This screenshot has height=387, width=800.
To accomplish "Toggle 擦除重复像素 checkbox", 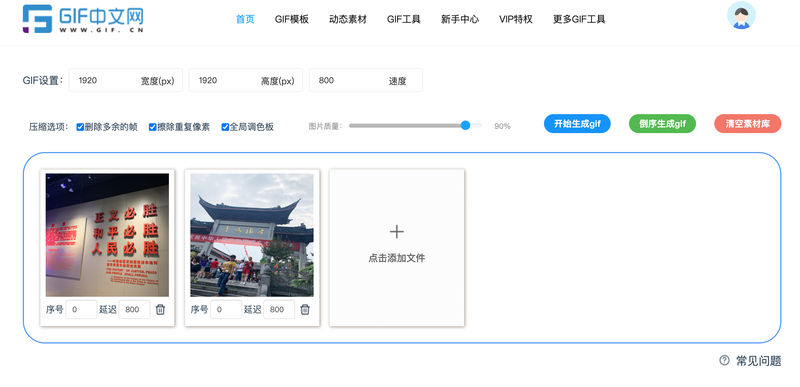I will pyautogui.click(x=153, y=127).
